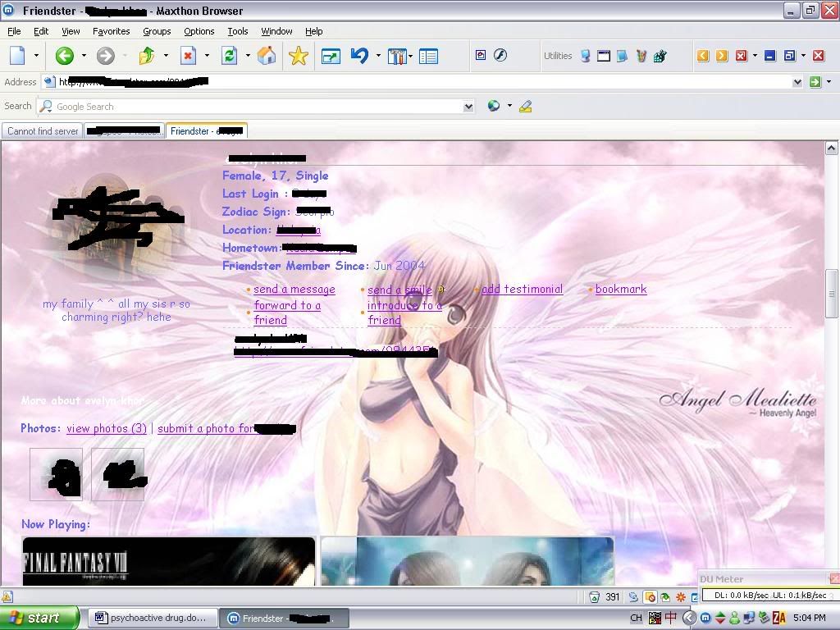Click the Utilities trash bin icon
The height and width of the screenshot is (630, 840).
click(x=641, y=56)
